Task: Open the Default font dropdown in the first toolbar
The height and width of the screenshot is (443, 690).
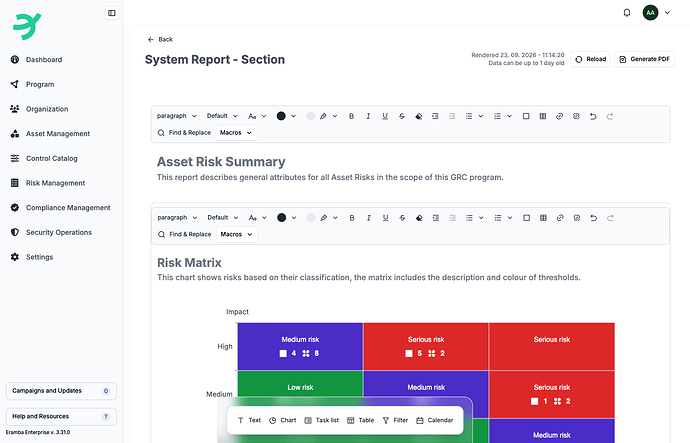Action: pyautogui.click(x=222, y=116)
